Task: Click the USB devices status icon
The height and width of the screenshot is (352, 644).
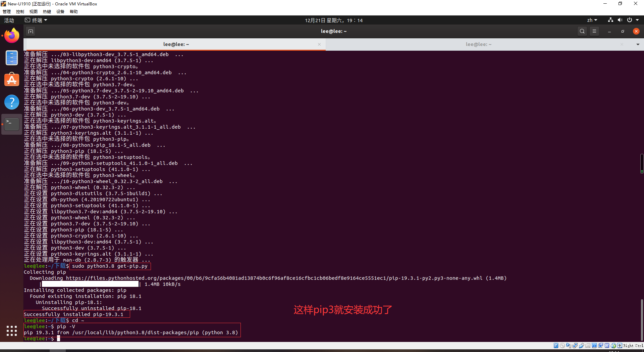Action: coord(581,345)
